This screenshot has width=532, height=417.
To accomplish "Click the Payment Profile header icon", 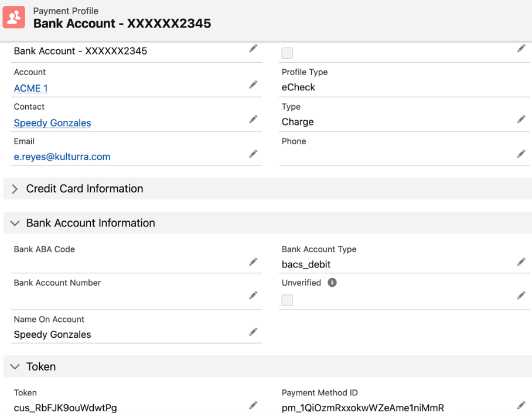I will point(14,18).
